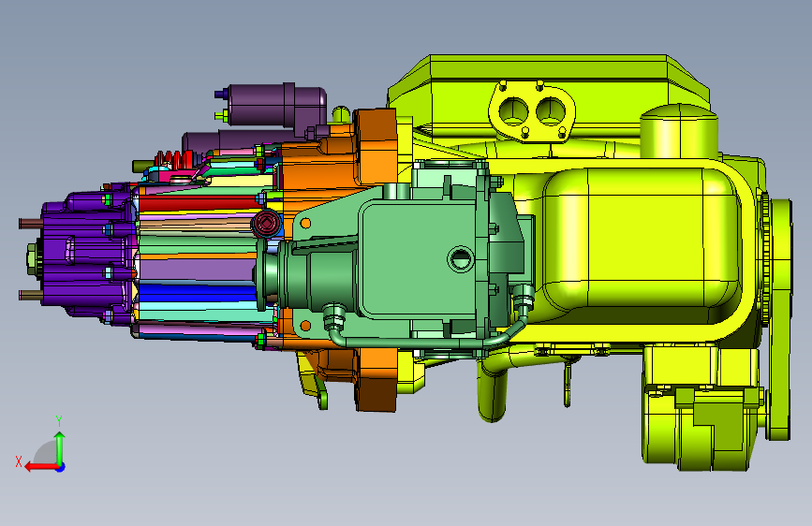Viewport: 812px width, 526px height.
Task: Select the blue band on the central cylinder
Action: pos(198,293)
